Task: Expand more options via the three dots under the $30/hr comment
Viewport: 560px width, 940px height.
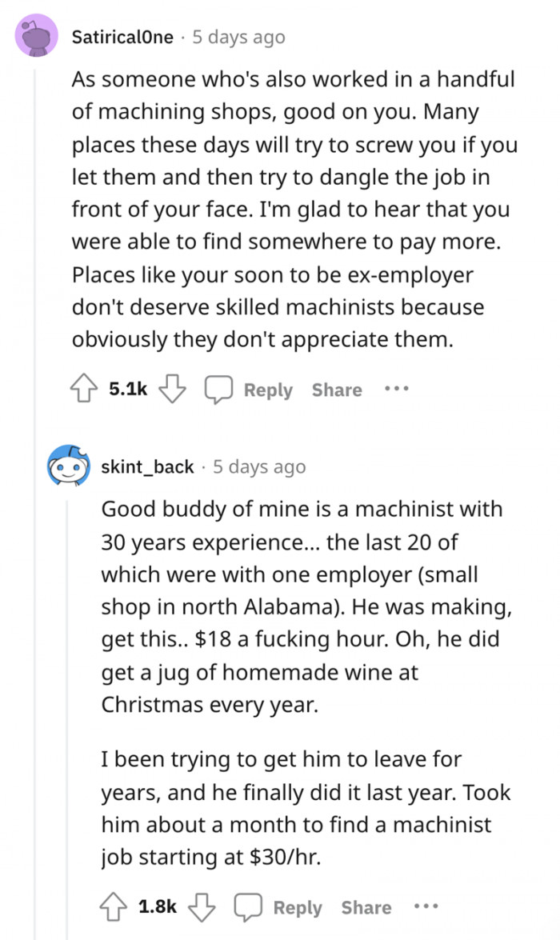Action: click(x=426, y=906)
